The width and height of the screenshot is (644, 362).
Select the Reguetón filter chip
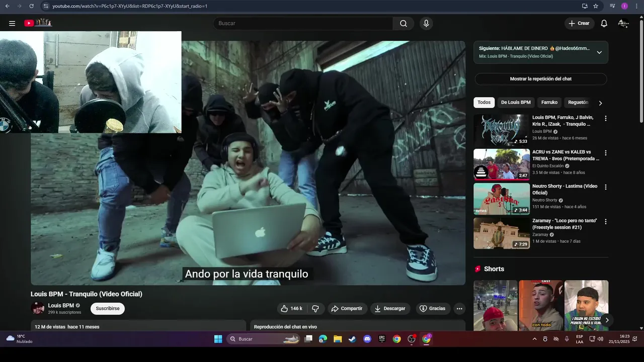[578, 103]
